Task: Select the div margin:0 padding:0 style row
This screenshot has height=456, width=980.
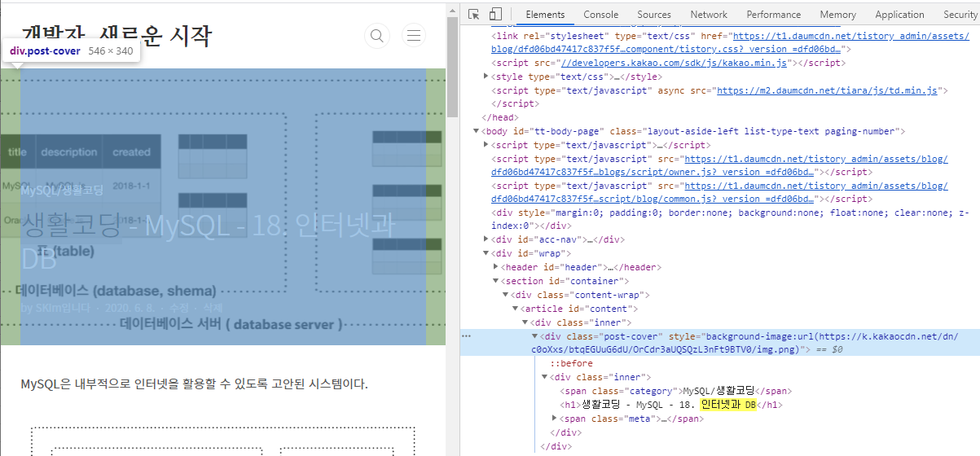Action: pos(732,219)
